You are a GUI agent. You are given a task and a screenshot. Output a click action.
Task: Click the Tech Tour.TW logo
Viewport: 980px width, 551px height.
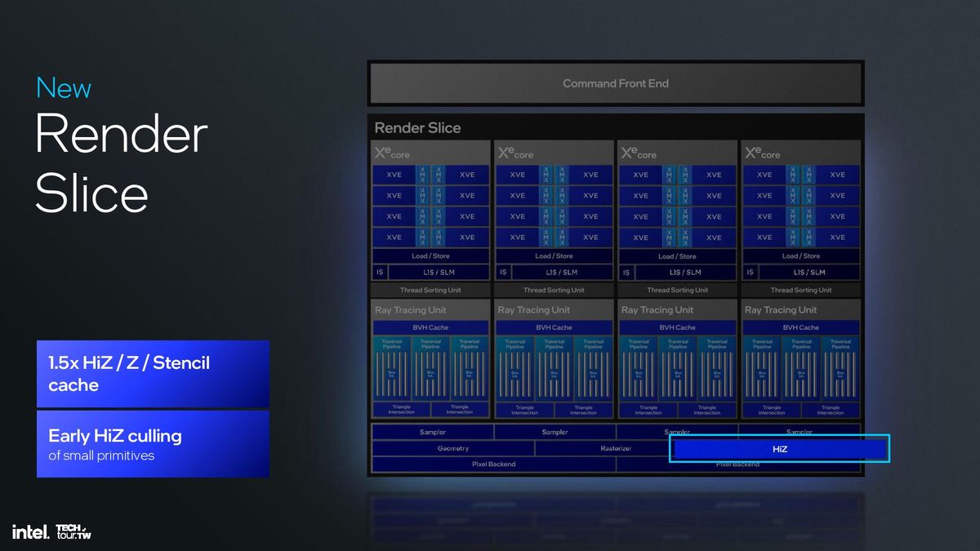73,531
